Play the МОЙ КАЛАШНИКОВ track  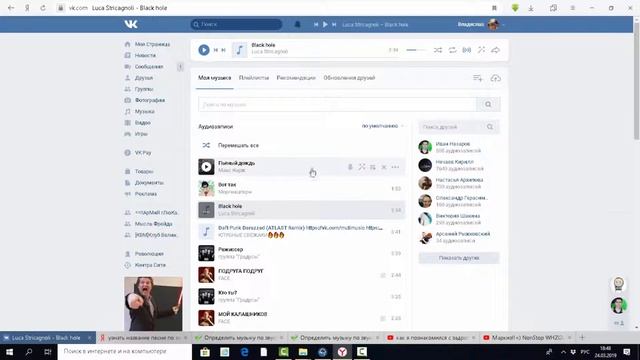(x=206, y=318)
